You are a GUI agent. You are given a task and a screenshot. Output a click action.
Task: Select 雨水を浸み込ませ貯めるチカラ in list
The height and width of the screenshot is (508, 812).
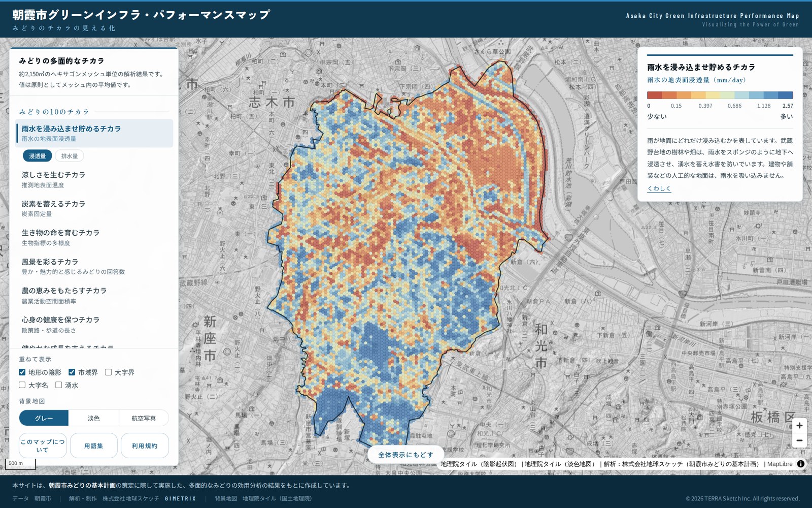[x=94, y=133]
